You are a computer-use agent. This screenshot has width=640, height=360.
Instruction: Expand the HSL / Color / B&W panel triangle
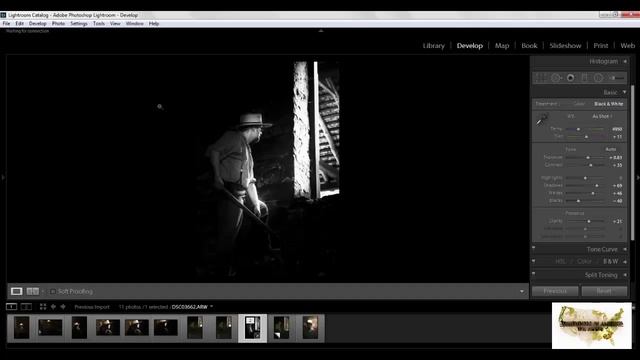[625, 262]
